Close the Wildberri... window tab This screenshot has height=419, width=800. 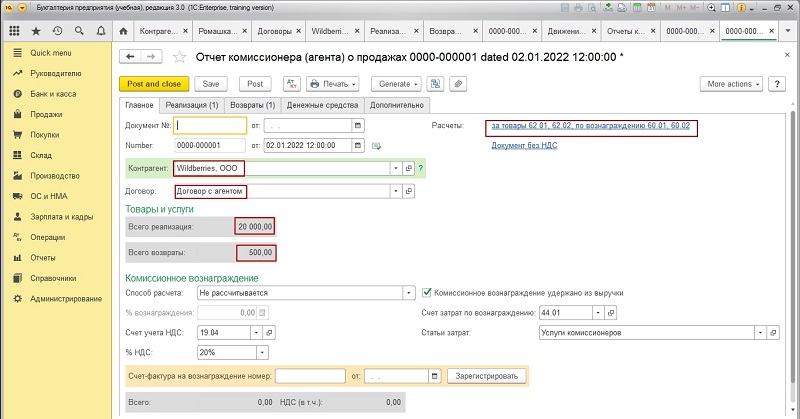click(357, 31)
